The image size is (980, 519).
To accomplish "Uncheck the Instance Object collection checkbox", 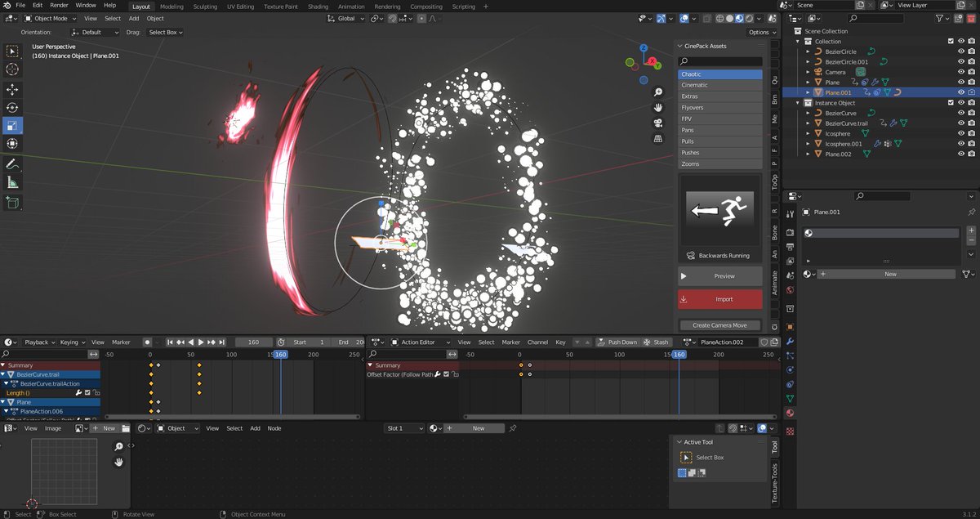I will pos(951,103).
